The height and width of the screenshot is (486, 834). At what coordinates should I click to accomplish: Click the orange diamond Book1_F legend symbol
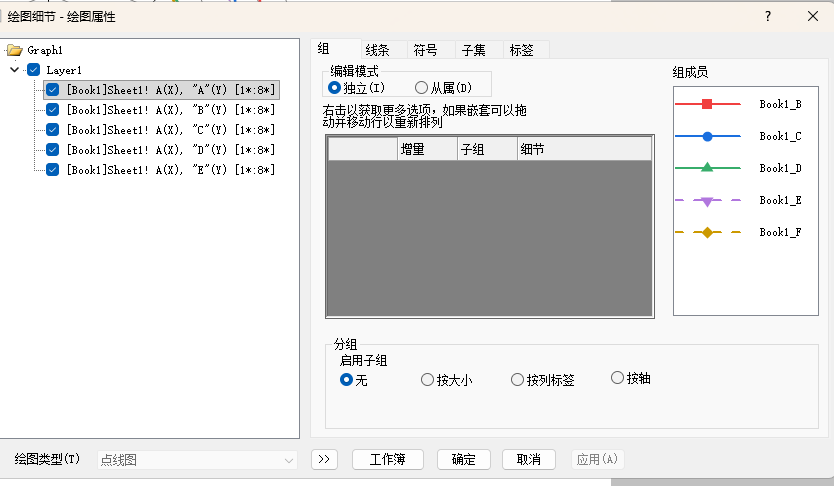pyautogui.click(x=707, y=233)
